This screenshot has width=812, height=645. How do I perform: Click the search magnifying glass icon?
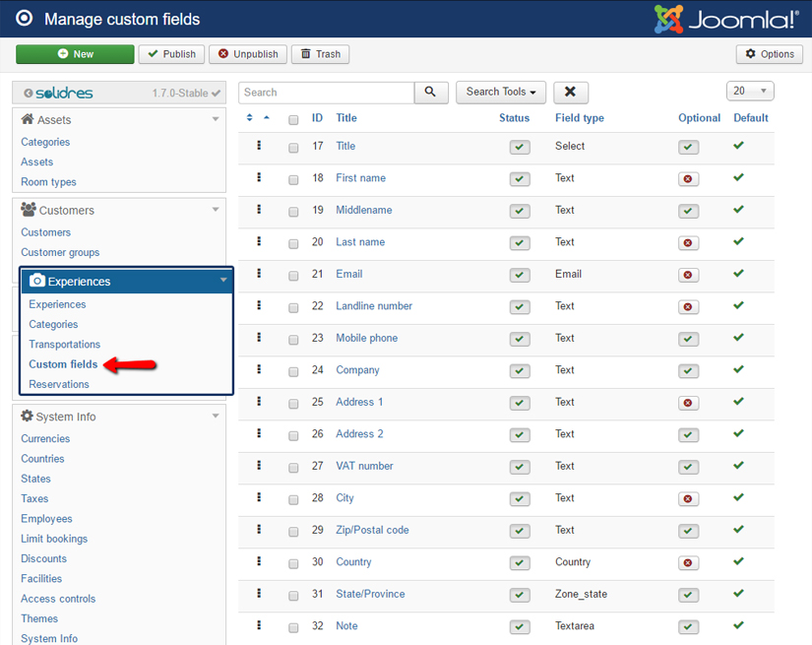point(430,92)
